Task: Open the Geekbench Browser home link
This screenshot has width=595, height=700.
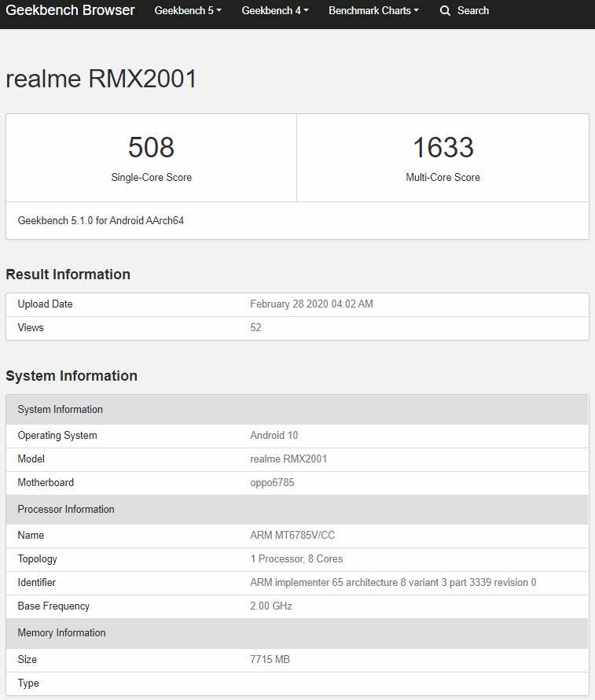Action: [x=70, y=10]
